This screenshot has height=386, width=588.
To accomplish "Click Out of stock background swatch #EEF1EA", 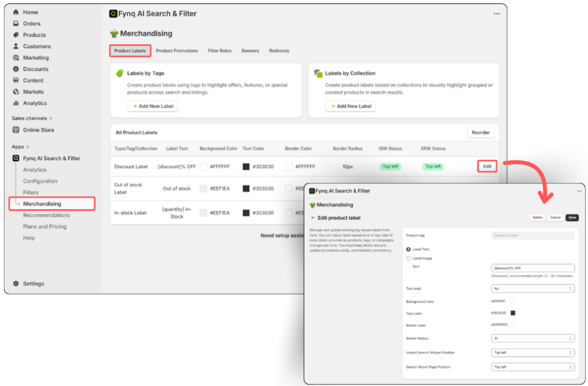I will coord(204,188).
